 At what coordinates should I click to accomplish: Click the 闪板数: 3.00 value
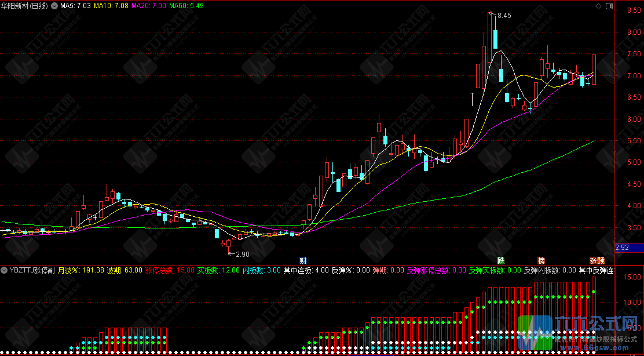[262, 270]
